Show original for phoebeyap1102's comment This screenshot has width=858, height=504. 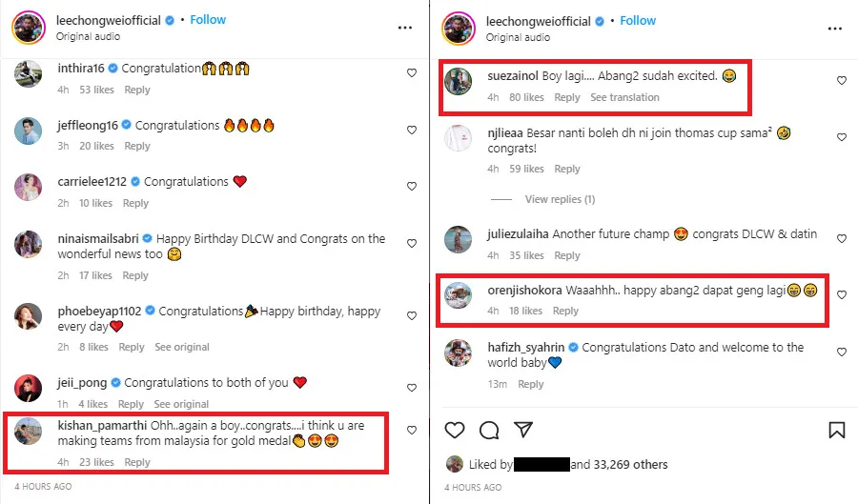(x=182, y=347)
